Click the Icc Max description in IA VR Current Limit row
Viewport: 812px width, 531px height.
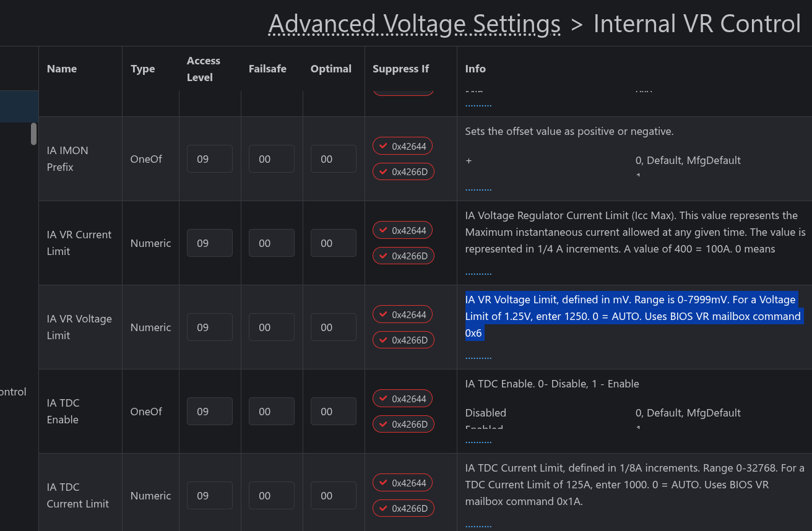tap(636, 232)
